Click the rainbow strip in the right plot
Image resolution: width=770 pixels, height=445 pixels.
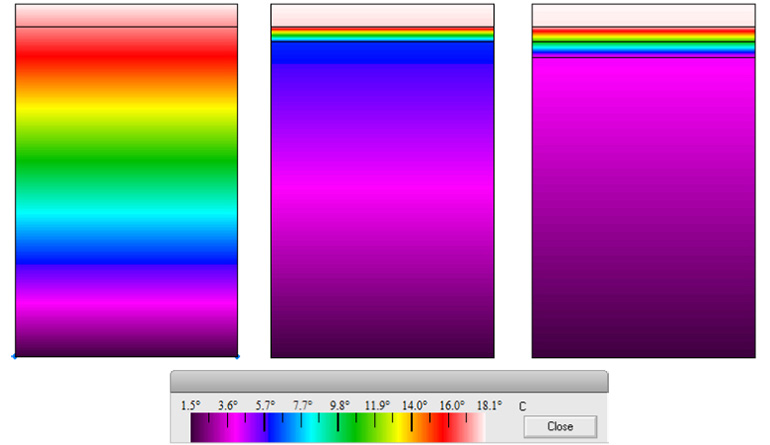click(643, 41)
